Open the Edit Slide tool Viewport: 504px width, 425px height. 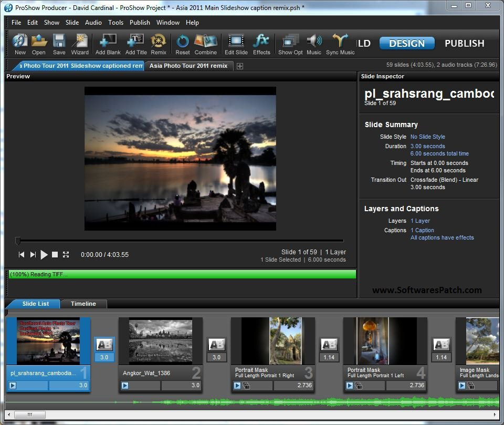coord(236,42)
